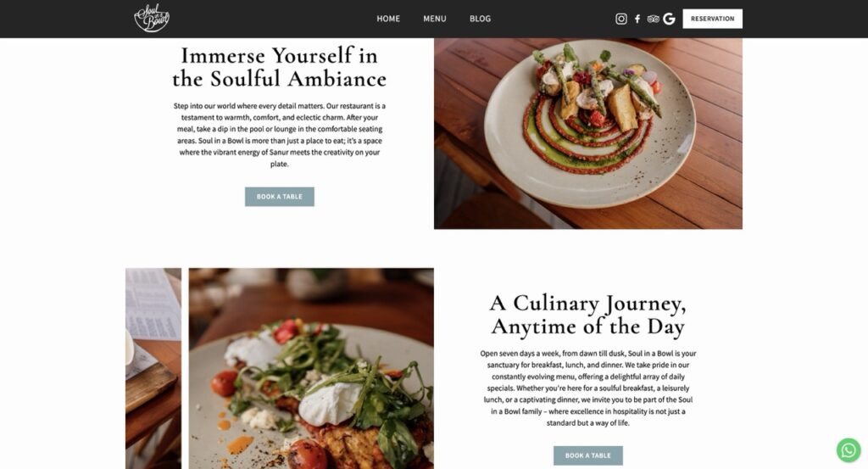Select the Immerse Yourself heading text
Viewport: 868px width, 469px height.
279,67
